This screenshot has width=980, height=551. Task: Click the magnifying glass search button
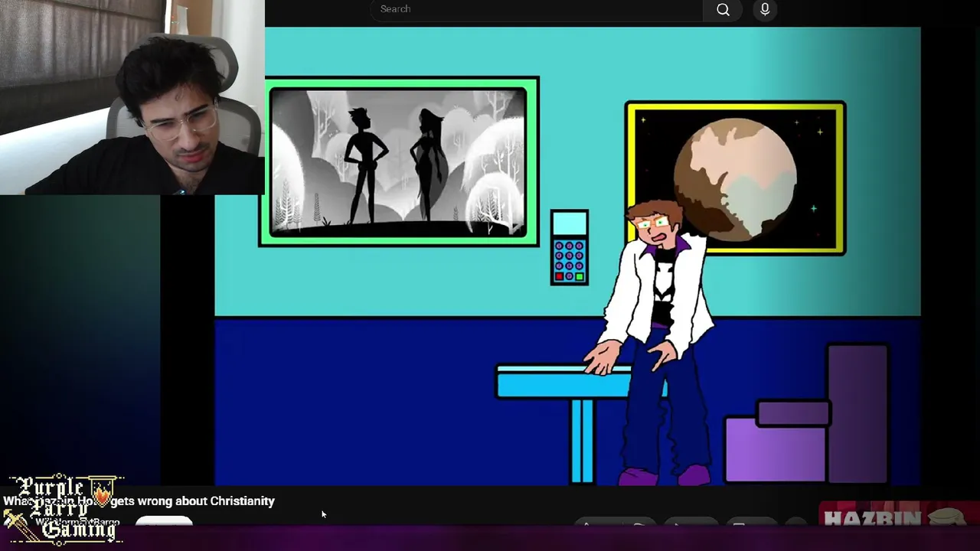coord(723,9)
